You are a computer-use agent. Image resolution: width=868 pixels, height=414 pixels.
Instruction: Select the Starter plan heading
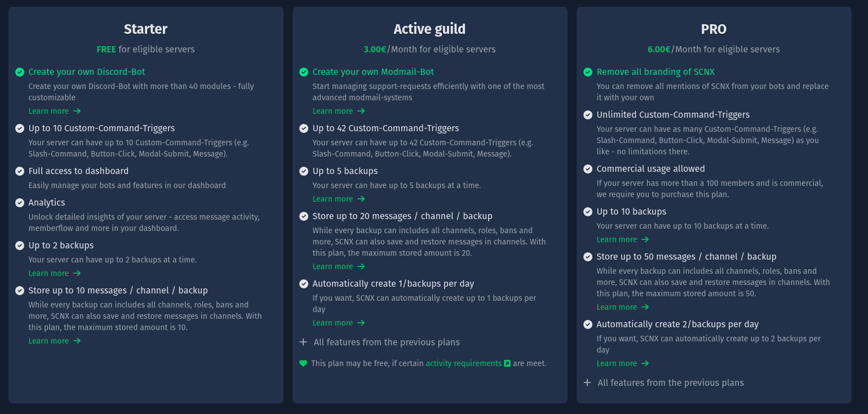145,29
